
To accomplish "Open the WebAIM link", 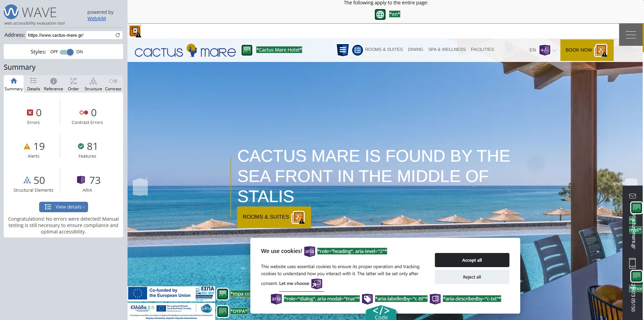I will (x=96, y=19).
